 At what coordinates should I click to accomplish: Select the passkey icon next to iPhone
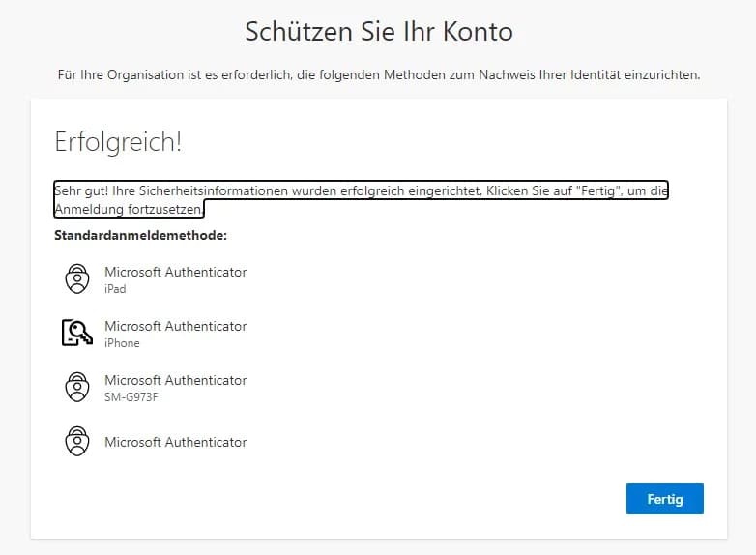point(77,333)
